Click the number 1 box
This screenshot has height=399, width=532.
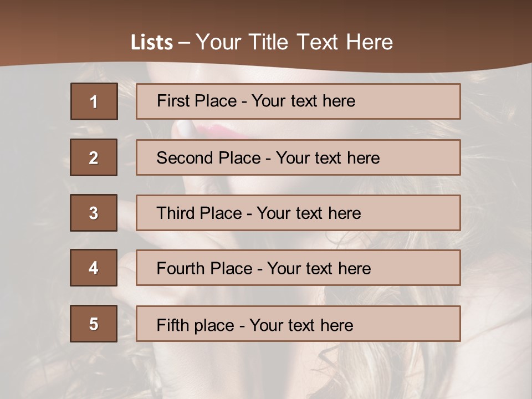[x=94, y=101]
